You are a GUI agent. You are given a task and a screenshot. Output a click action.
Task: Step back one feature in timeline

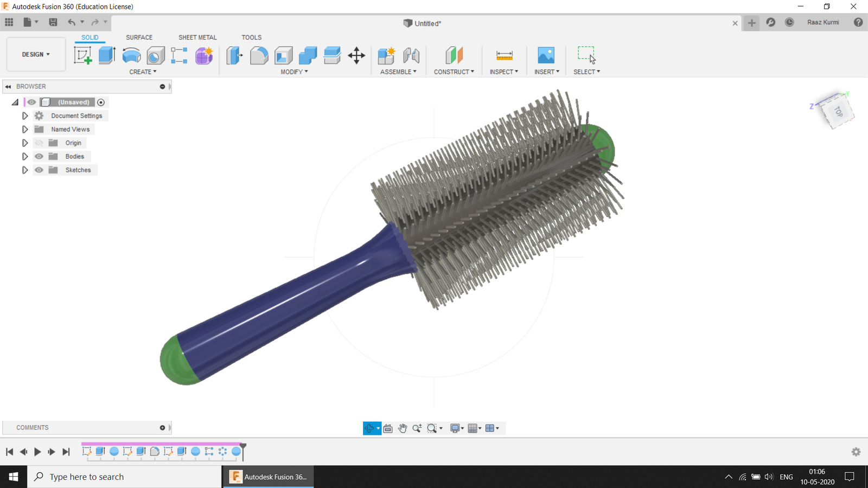click(x=23, y=452)
